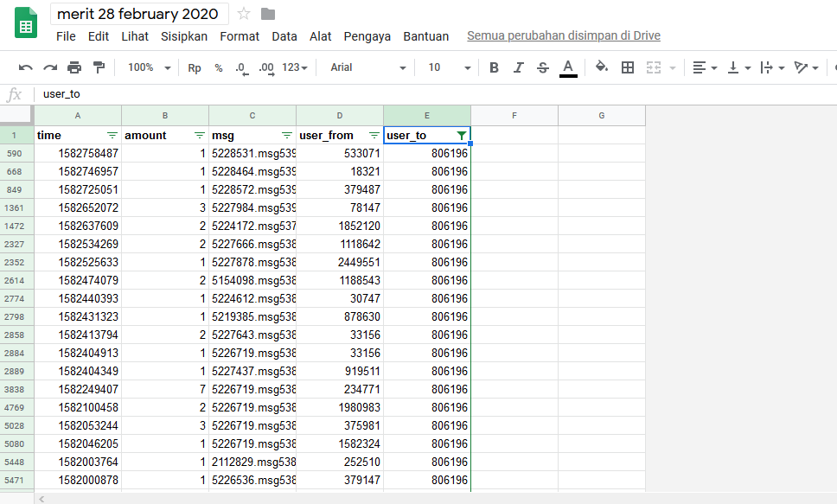
Task: Select amount cell 7 in row 3838
Action: 165,389
